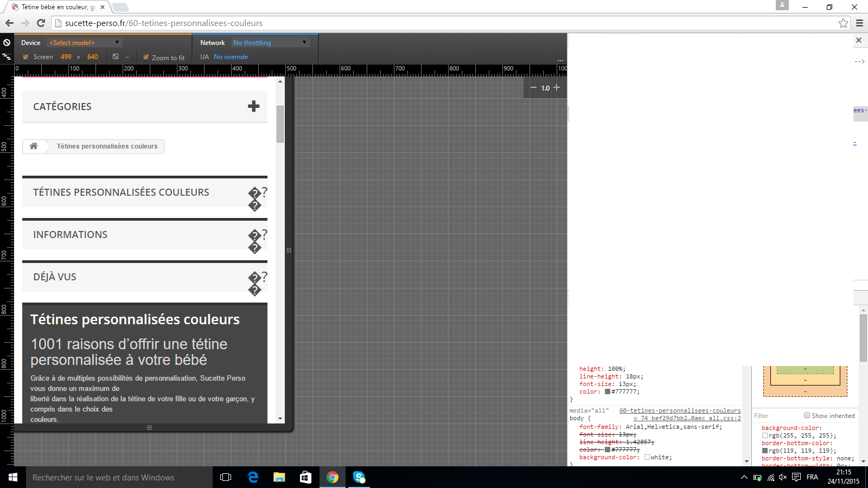Click the browser forward arrow
This screenshot has height=488, width=868.
pyautogui.click(x=25, y=23)
